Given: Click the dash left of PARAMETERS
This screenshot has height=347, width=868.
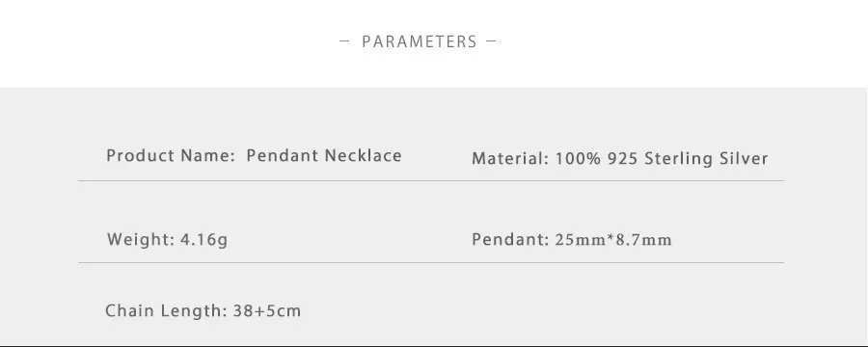Looking at the screenshot, I should click(344, 40).
